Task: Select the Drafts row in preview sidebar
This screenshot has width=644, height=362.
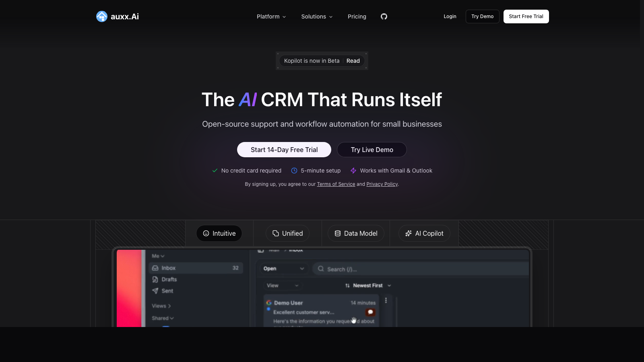Action: pyautogui.click(x=196, y=280)
